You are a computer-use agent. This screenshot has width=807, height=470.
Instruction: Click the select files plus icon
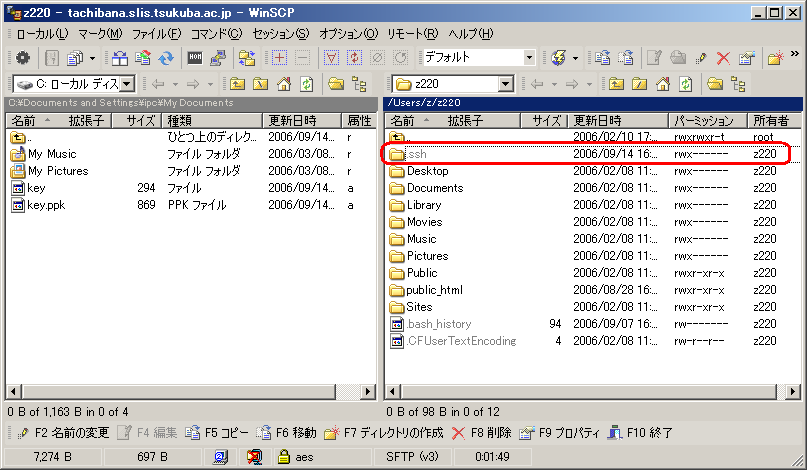pos(279,58)
